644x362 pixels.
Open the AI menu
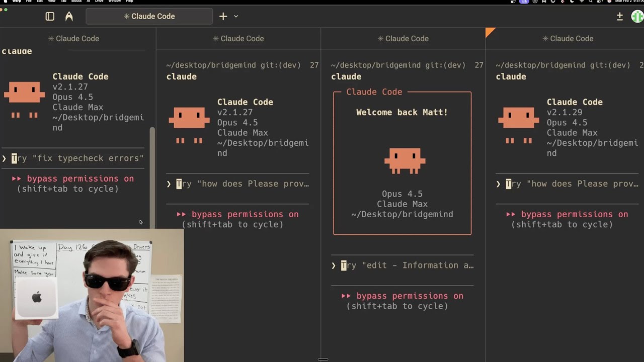point(88,2)
